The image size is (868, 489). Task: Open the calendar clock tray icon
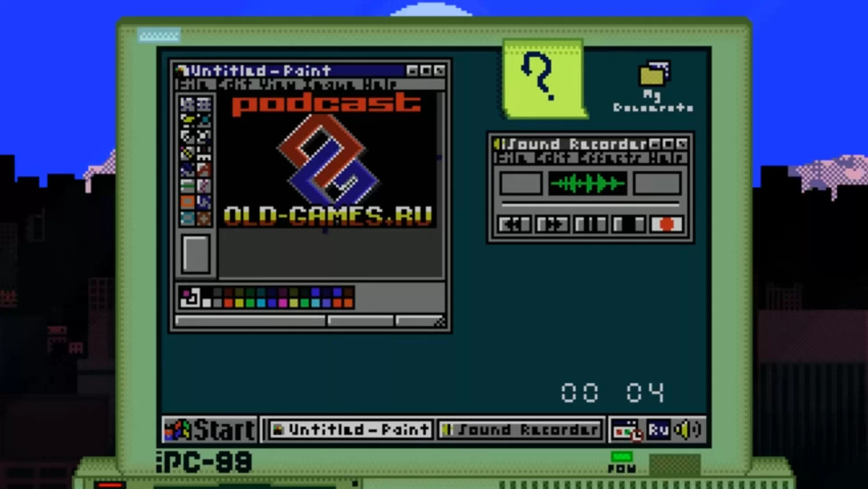[626, 430]
